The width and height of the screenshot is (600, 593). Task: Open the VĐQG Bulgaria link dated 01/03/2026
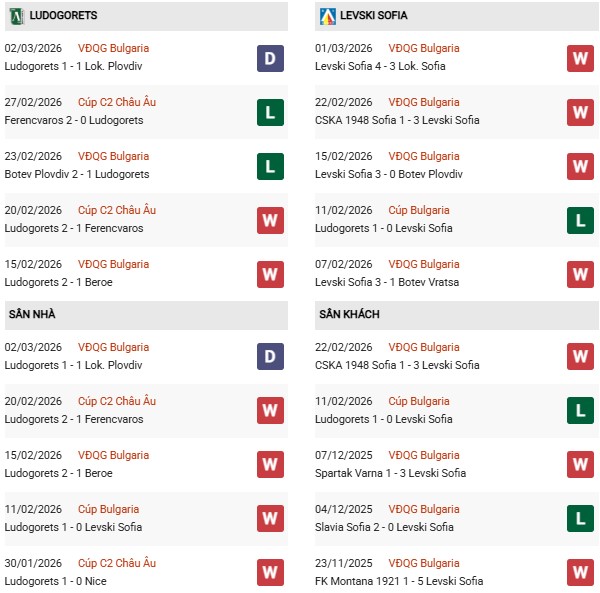[x=427, y=48]
